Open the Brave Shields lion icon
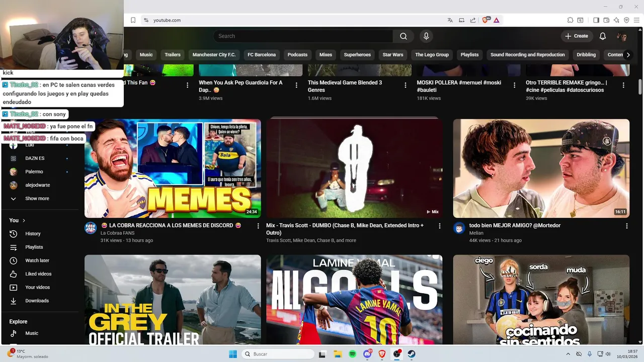The image size is (644, 362). tap(486, 20)
